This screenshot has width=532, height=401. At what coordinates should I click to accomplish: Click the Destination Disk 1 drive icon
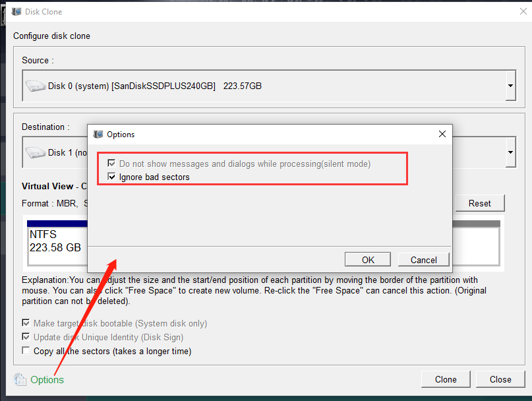(x=35, y=152)
